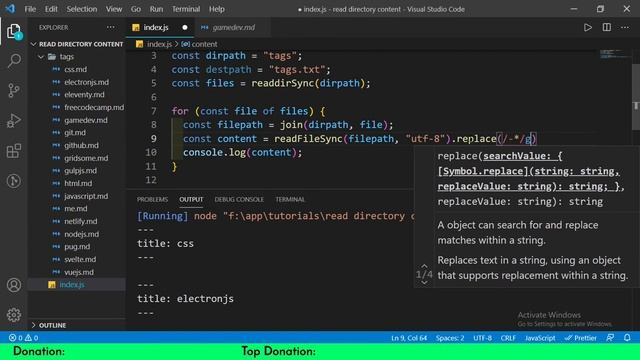This screenshot has width=640, height=360.
Task: Switch to the index.js editor tab
Action: tap(156, 27)
